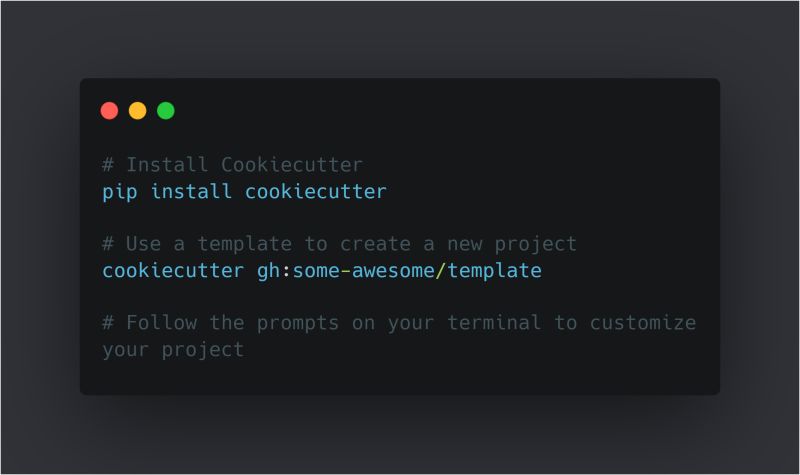Click the red close window dot
This screenshot has width=800, height=475.
[109, 111]
